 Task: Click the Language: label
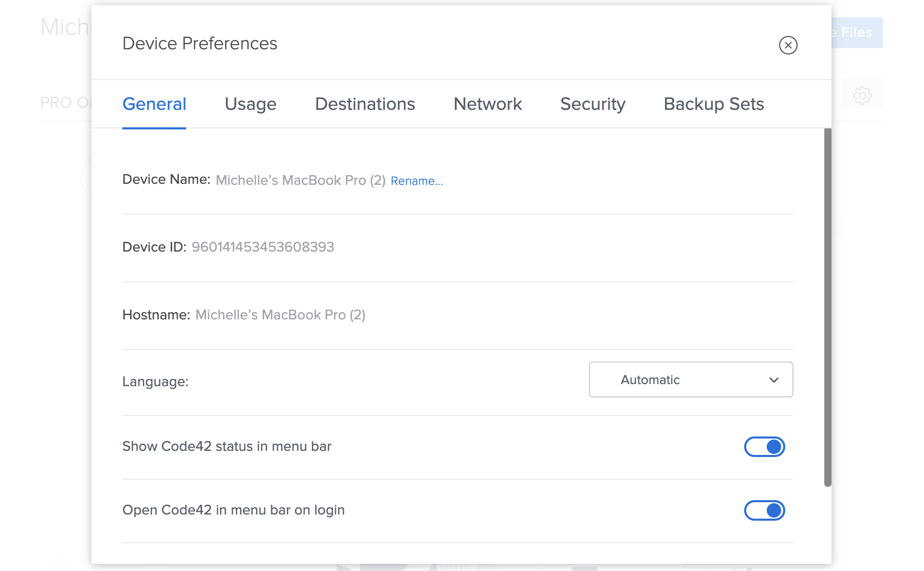point(155,382)
